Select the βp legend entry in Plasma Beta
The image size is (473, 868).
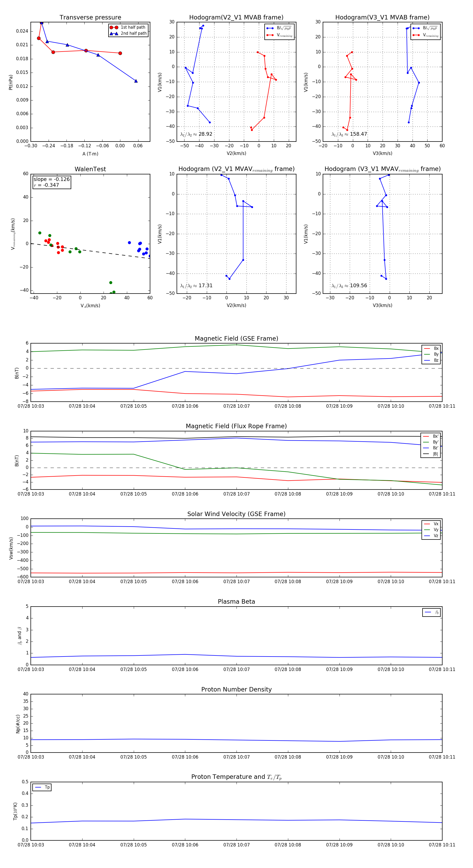[431, 612]
